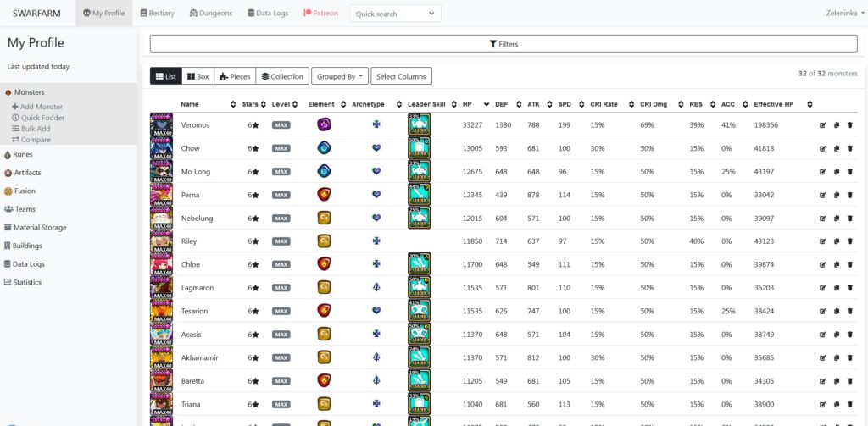Open the Dungeons tab
Viewport: 868px width, 426px height.
(211, 14)
